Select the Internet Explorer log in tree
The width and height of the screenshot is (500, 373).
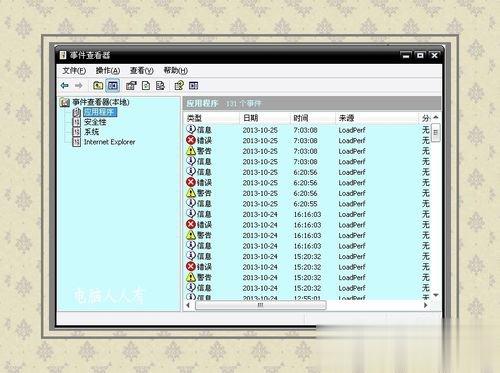coord(110,142)
